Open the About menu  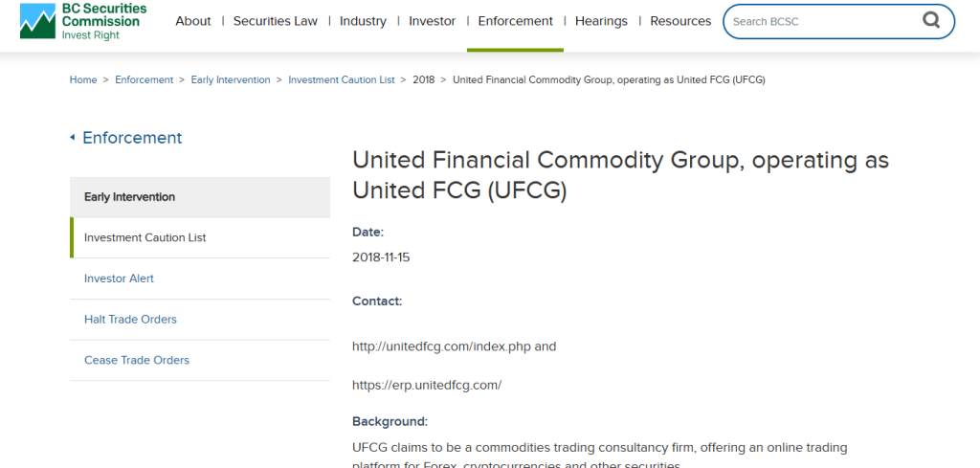point(193,21)
